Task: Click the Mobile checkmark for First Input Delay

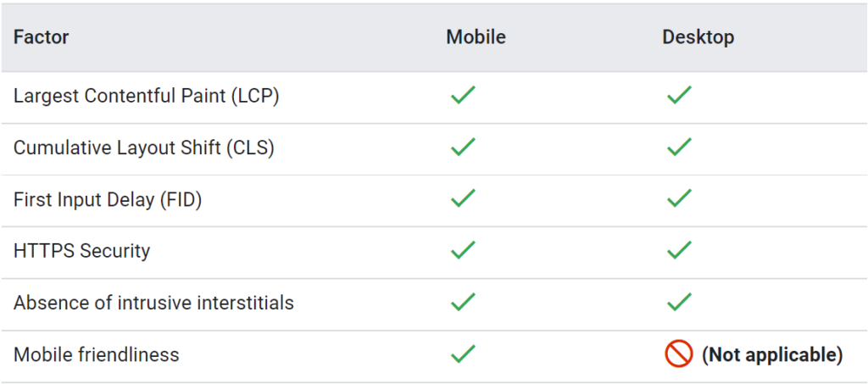Action: 463,199
